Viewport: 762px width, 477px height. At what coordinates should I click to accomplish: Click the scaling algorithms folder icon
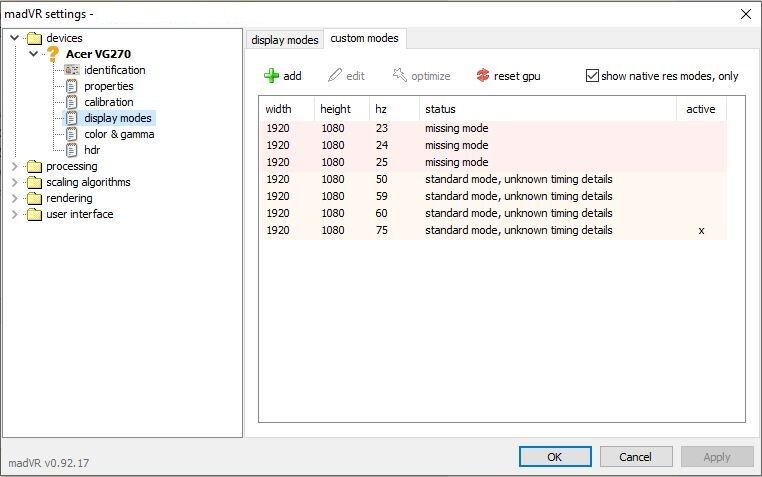[x=35, y=182]
